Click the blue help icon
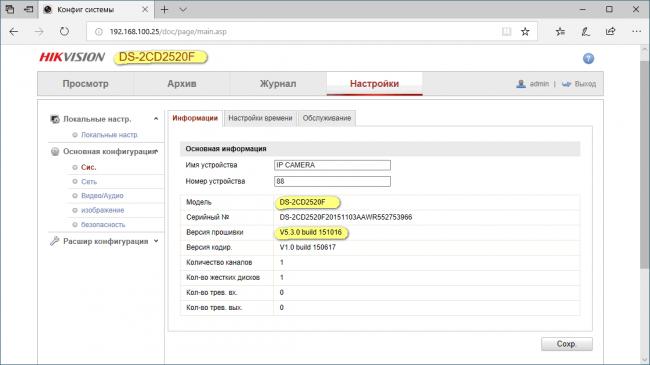This screenshot has width=650, height=365. point(588,58)
